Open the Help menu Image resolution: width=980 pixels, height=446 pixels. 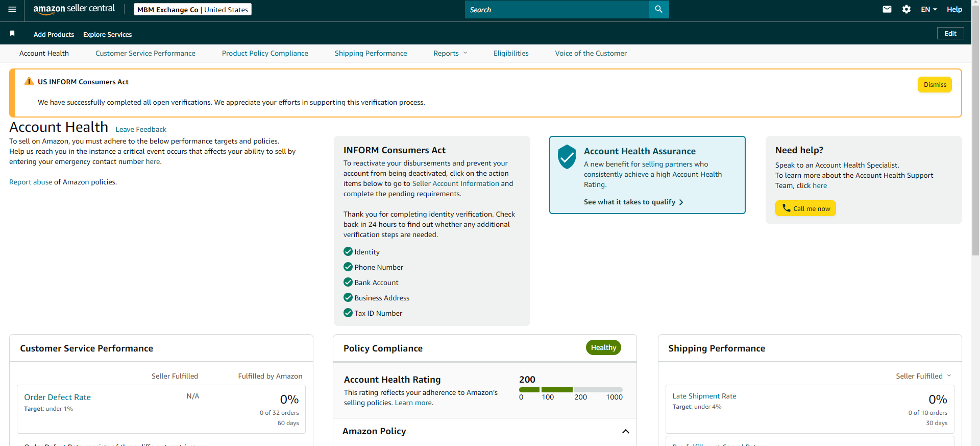[x=954, y=9]
